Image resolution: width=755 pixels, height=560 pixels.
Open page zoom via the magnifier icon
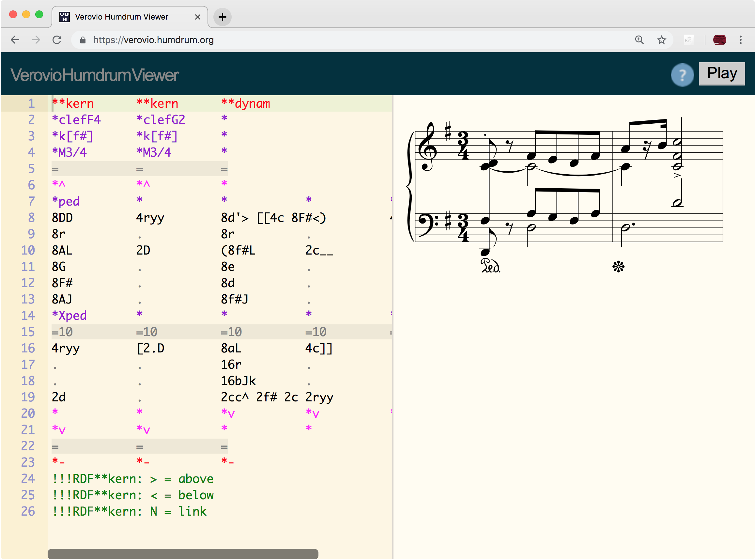pos(639,40)
